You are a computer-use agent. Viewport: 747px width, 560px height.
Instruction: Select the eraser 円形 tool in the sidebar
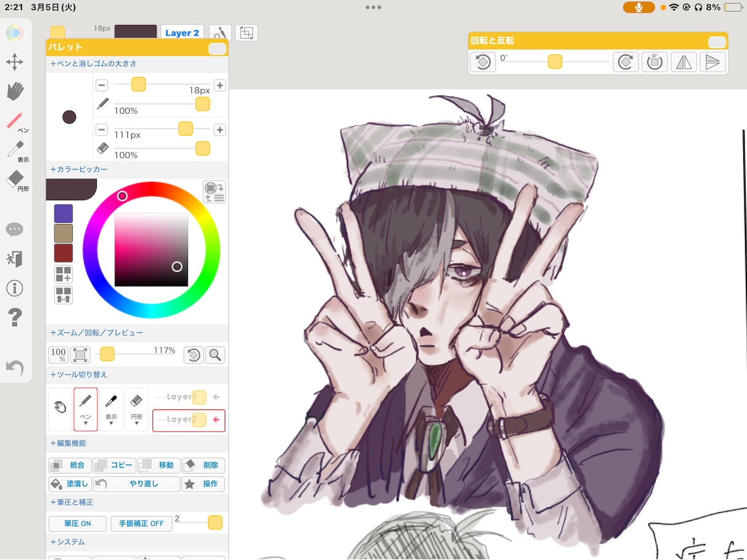(17, 181)
